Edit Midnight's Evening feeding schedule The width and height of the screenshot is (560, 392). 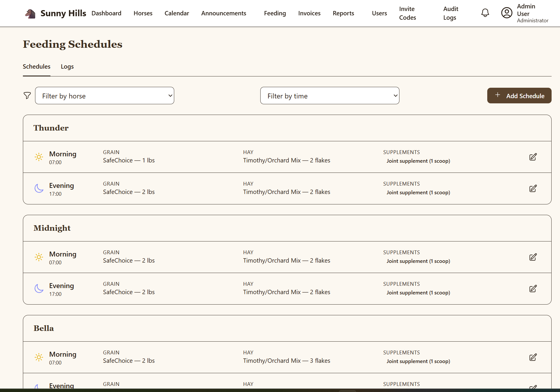pyautogui.click(x=533, y=289)
